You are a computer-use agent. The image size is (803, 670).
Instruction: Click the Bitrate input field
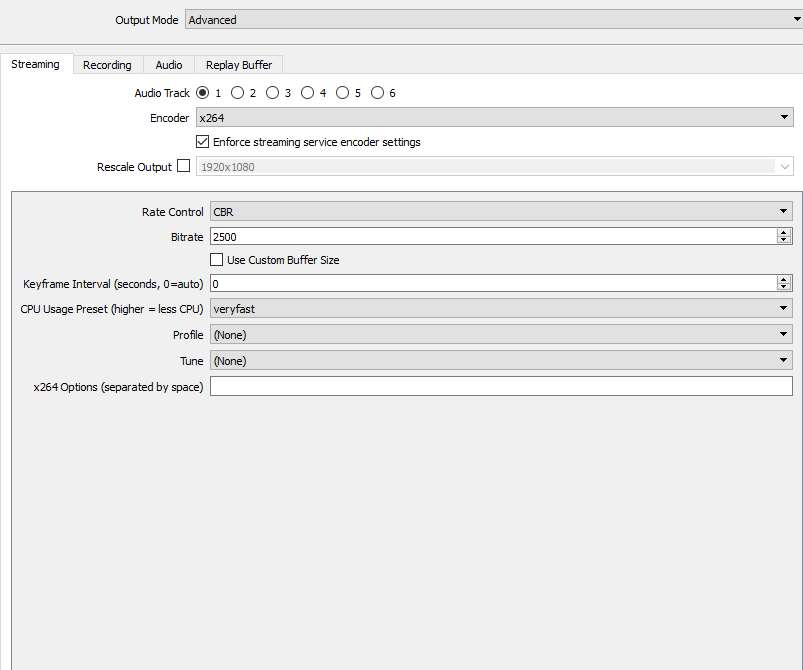point(493,237)
